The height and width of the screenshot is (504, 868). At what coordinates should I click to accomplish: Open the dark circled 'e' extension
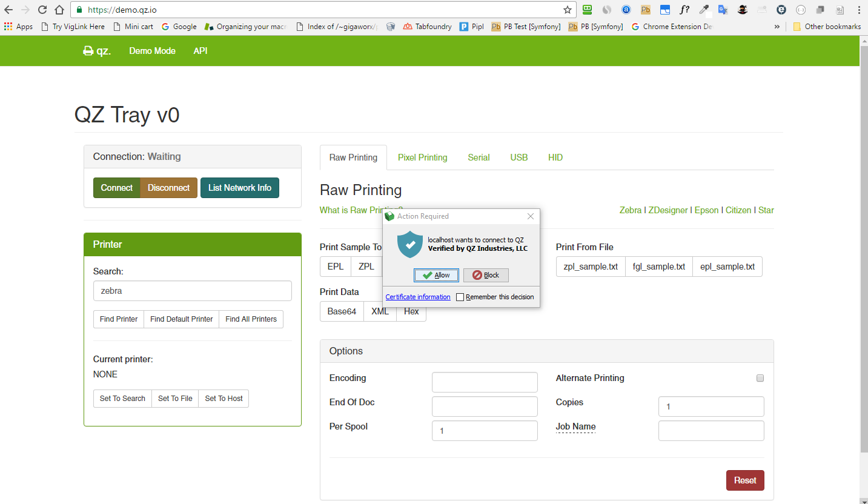(781, 10)
